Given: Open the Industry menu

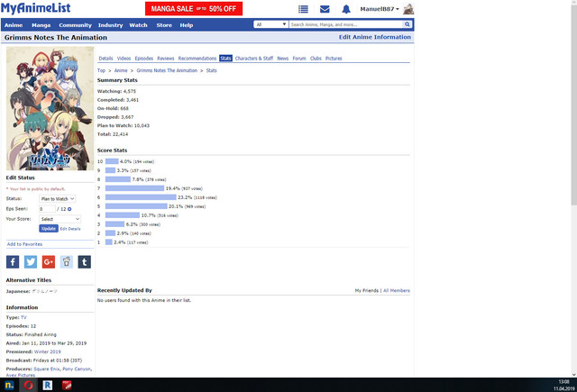Looking at the screenshot, I should tap(110, 25).
